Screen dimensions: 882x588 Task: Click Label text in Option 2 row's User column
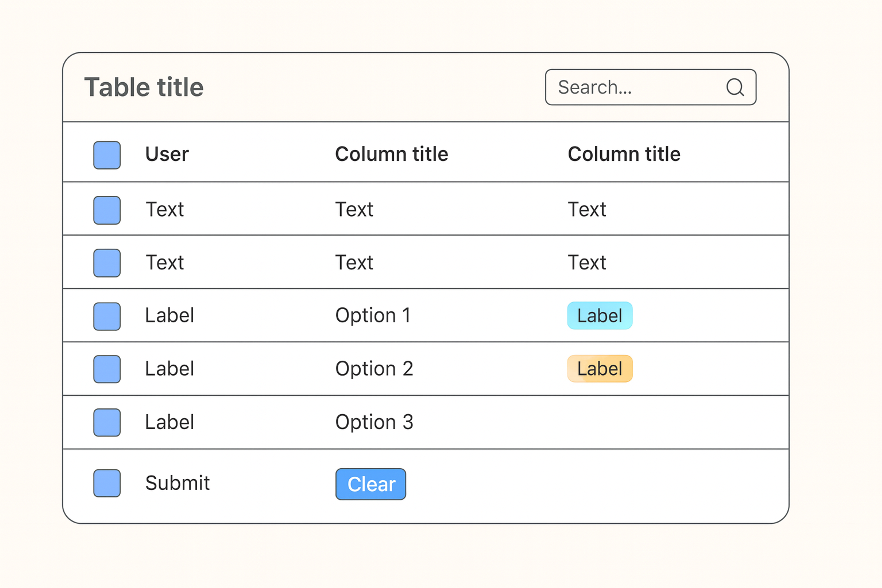(x=170, y=368)
